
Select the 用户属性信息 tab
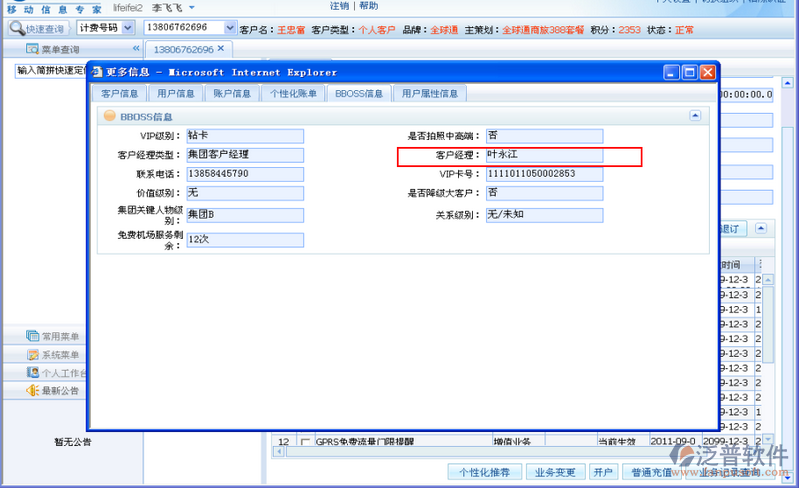coord(429,94)
